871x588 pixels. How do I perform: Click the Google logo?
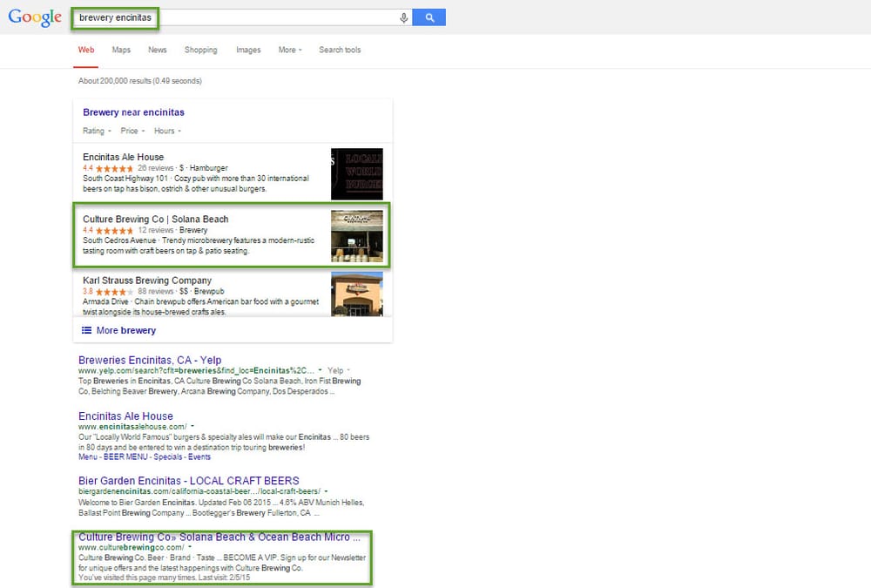pyautogui.click(x=35, y=17)
